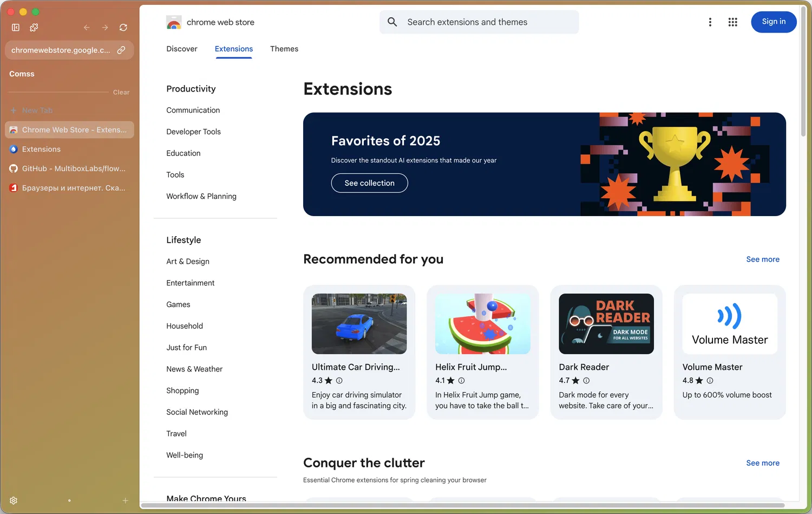Viewport: 812px width, 514px height.
Task: Open the Well-being category
Action: [x=185, y=456]
